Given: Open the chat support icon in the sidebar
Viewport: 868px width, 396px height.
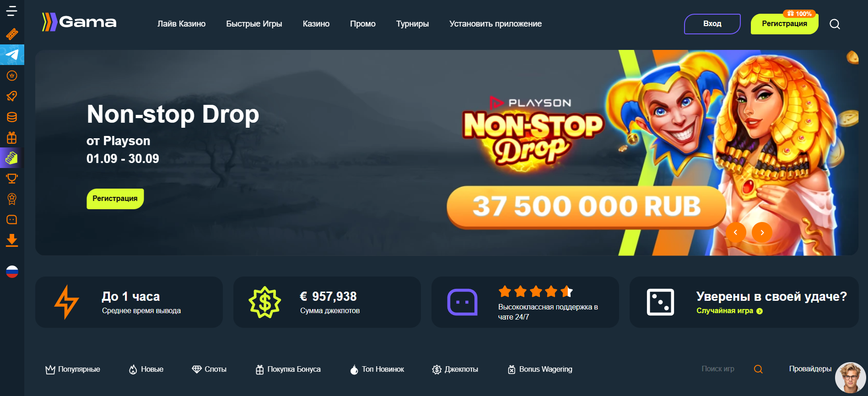Looking at the screenshot, I should click(x=12, y=220).
